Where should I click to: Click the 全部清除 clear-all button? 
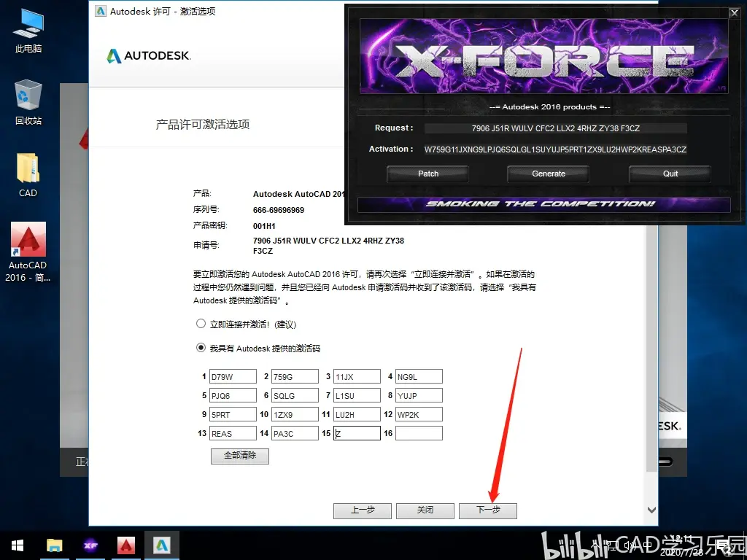pyautogui.click(x=240, y=456)
